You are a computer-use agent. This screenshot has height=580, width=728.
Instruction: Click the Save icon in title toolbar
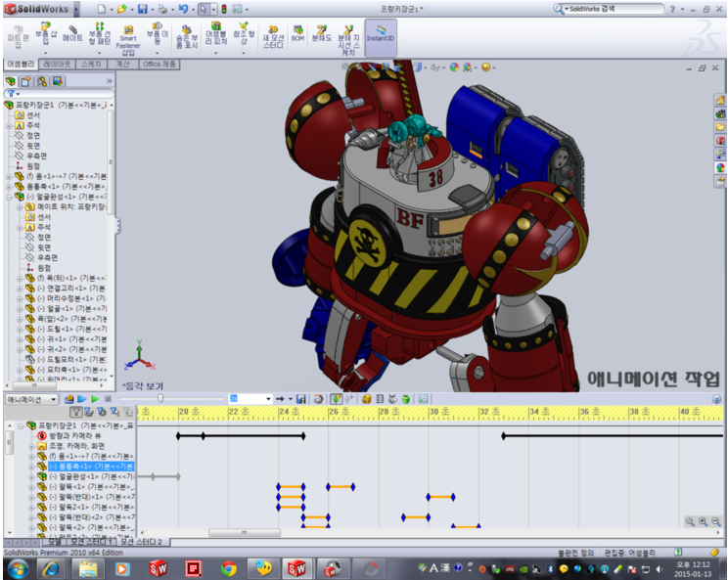143,9
